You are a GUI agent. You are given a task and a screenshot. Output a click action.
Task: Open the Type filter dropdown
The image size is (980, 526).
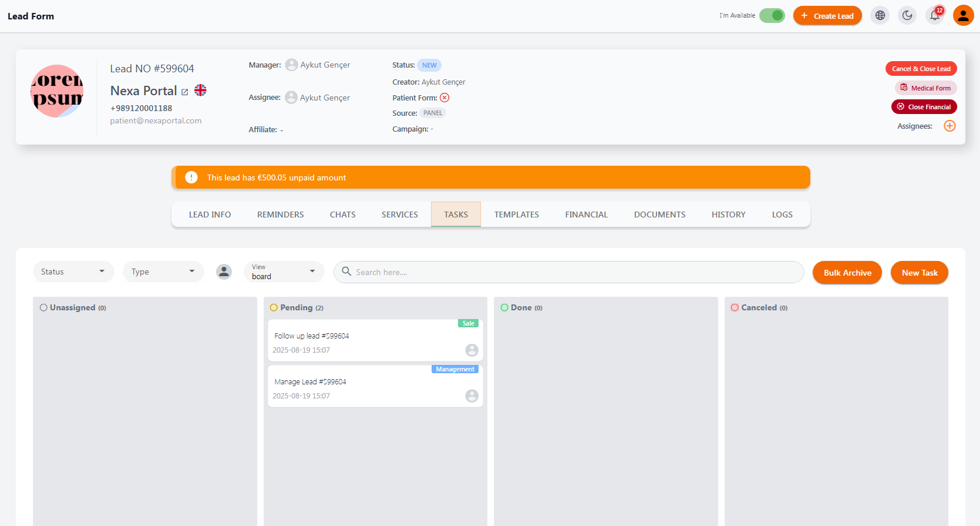[163, 272]
